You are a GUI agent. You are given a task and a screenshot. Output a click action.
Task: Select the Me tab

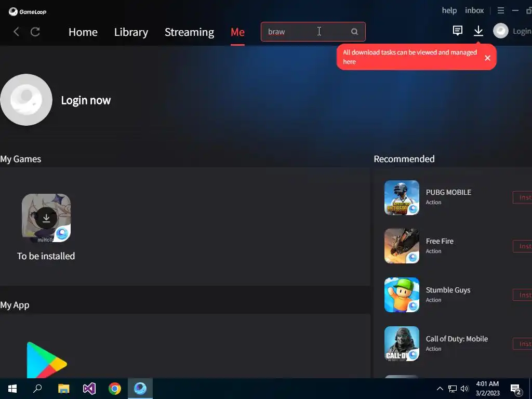point(237,32)
